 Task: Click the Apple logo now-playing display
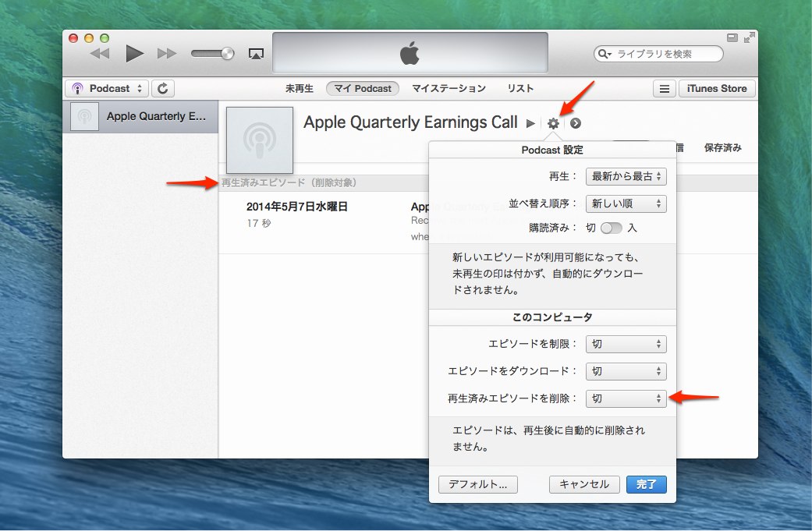pyautogui.click(x=410, y=53)
